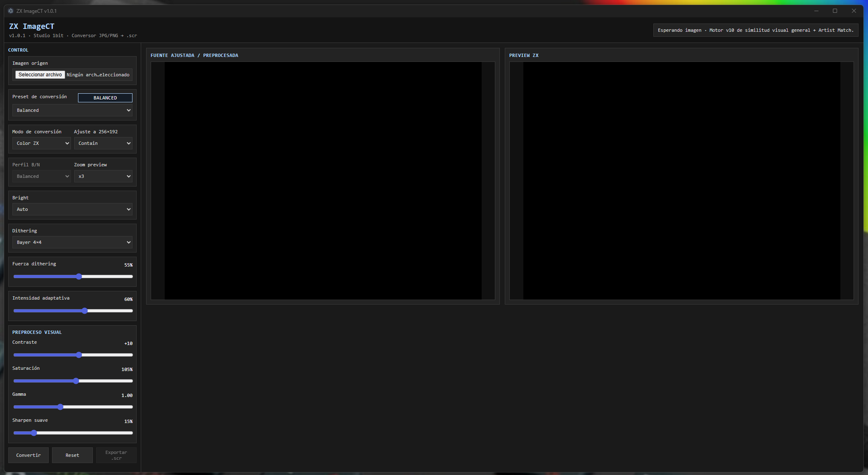This screenshot has height=475, width=868.
Task: Expand the Ajuste a 256×192 Contain dropdown
Action: tap(103, 143)
